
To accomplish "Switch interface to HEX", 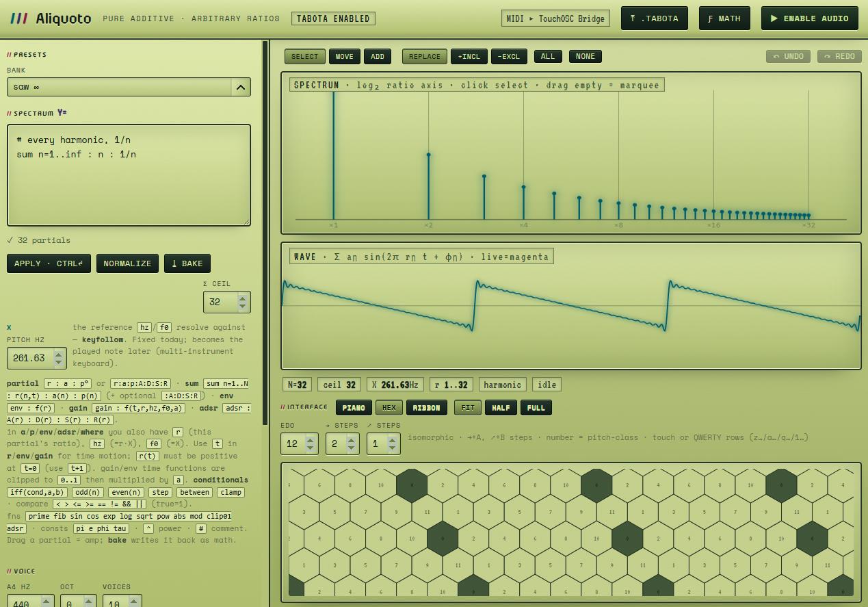I will (x=389, y=407).
